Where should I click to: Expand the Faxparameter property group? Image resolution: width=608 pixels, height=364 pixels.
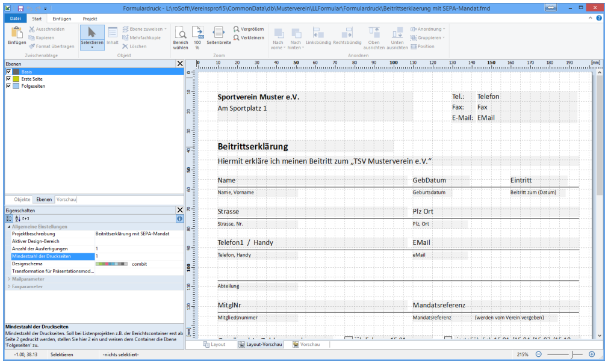click(8, 286)
